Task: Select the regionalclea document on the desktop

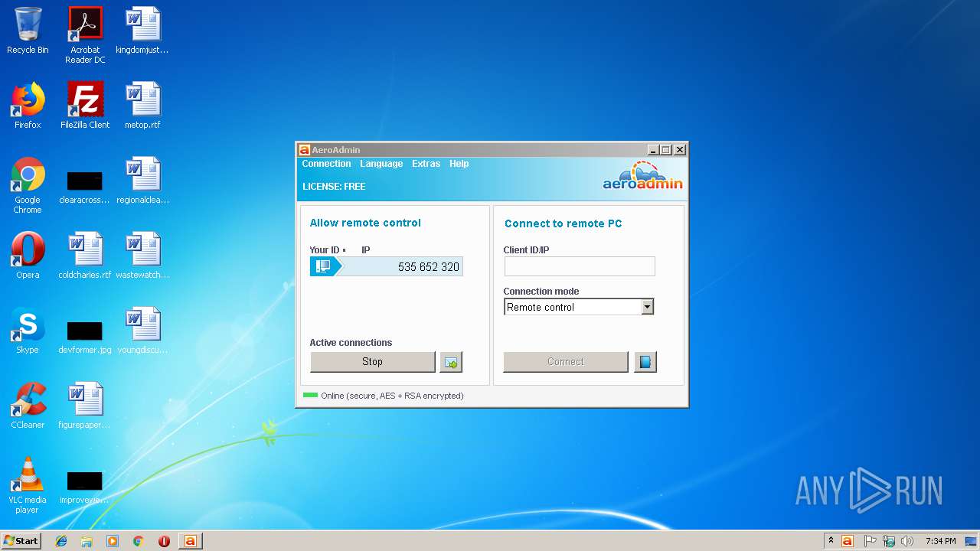Action: (x=142, y=181)
